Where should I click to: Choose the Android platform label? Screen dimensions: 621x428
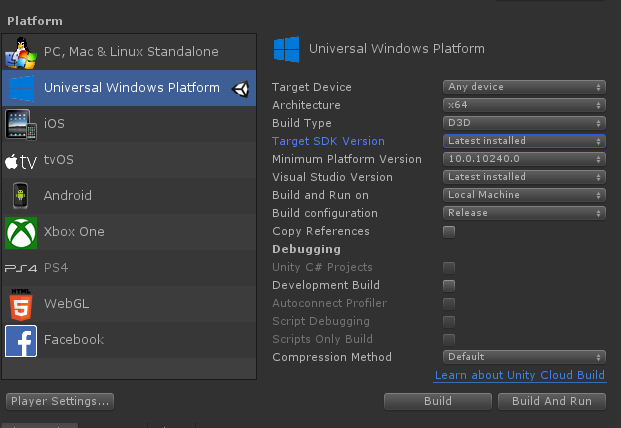click(x=68, y=196)
